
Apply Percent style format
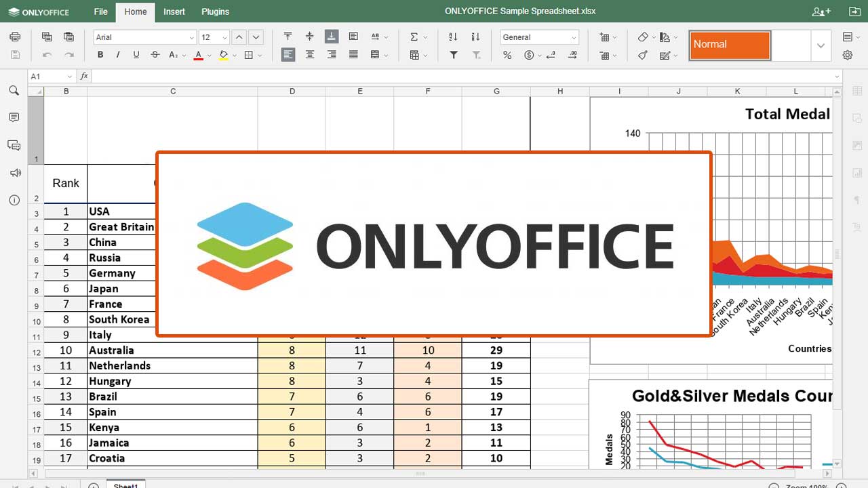507,55
